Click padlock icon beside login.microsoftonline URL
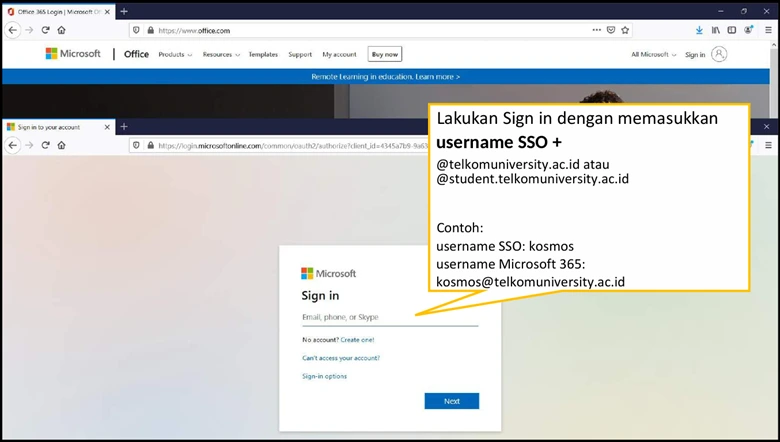Viewport: 780px width, 442px height. pos(150,145)
